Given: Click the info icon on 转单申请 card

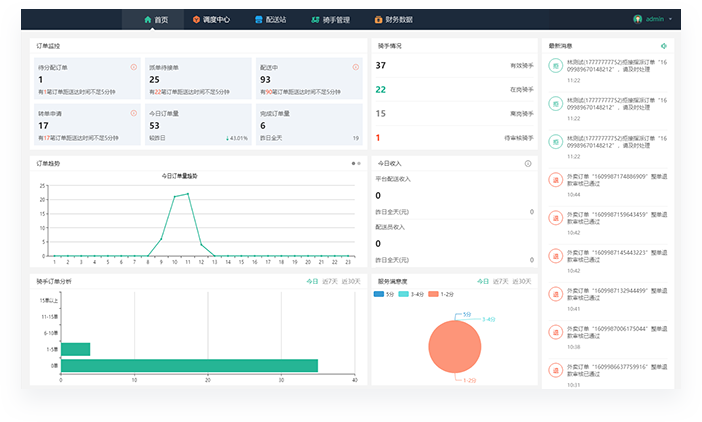Looking at the screenshot, I should 134,113.
